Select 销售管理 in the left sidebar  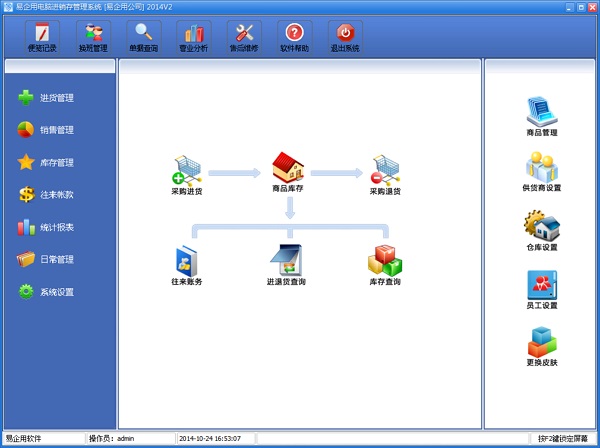56,130
